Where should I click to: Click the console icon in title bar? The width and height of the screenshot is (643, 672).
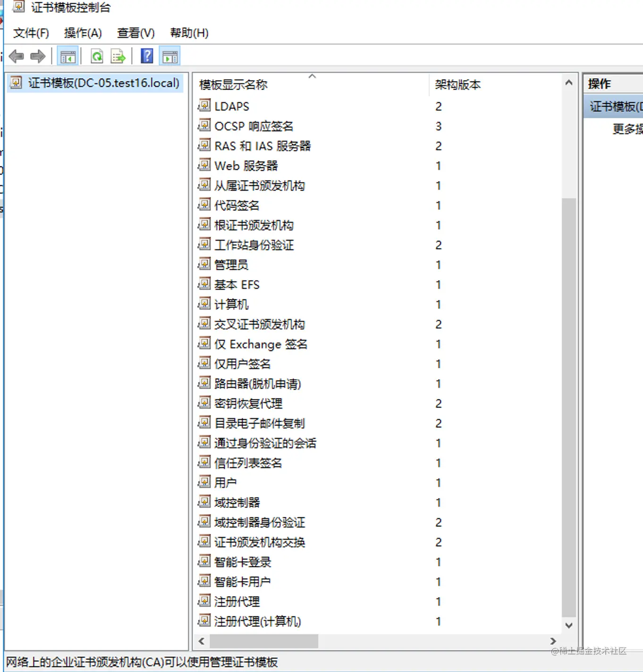click(18, 7)
